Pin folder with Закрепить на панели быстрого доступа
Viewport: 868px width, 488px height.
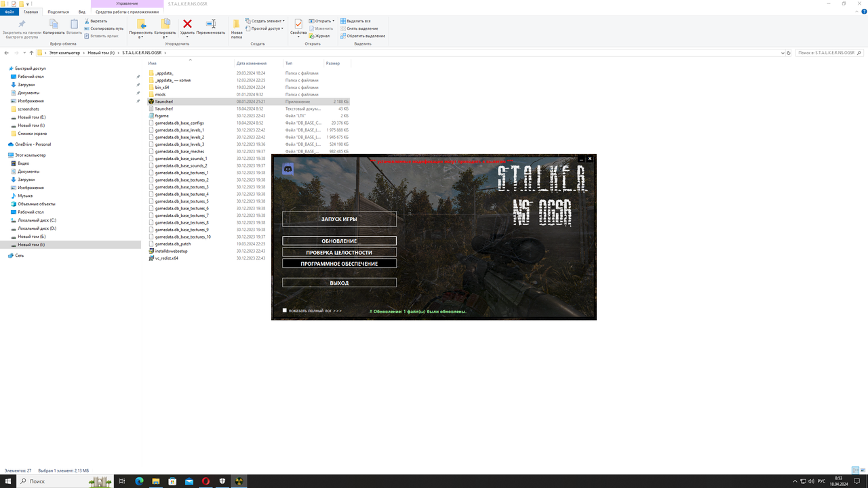point(22,29)
